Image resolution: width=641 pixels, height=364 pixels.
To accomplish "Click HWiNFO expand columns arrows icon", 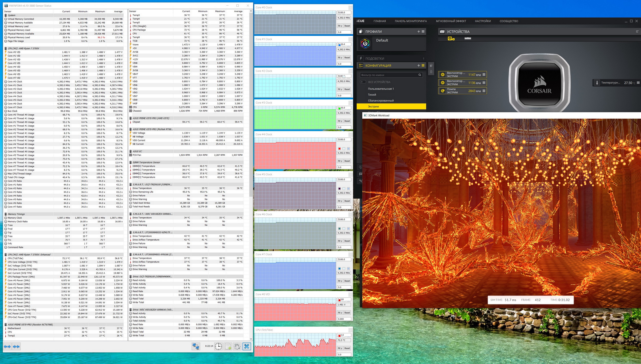I will [x=7, y=347].
